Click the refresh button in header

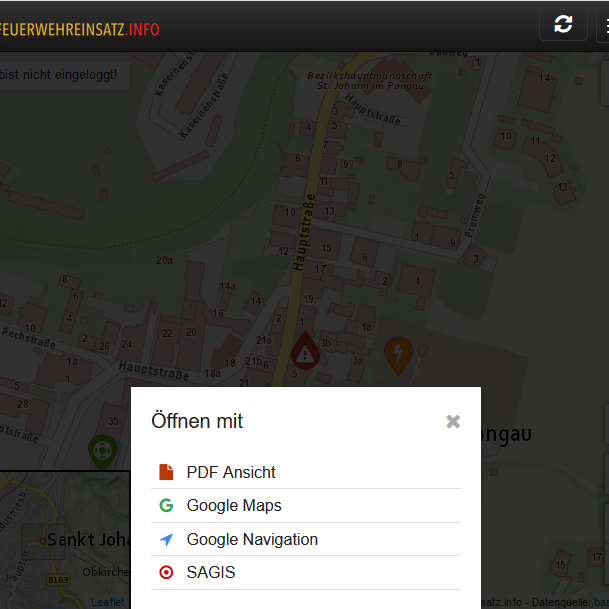(563, 25)
